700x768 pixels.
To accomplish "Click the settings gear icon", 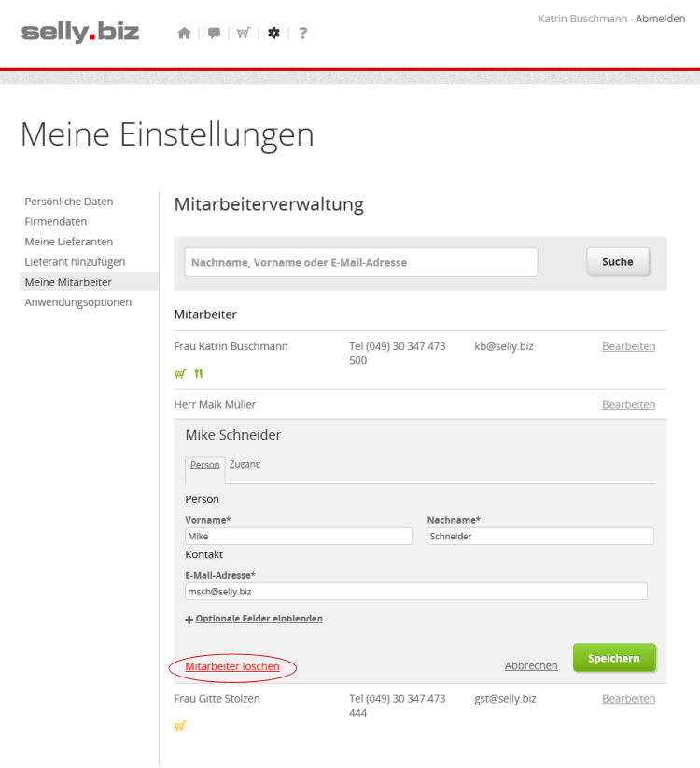I will (273, 34).
